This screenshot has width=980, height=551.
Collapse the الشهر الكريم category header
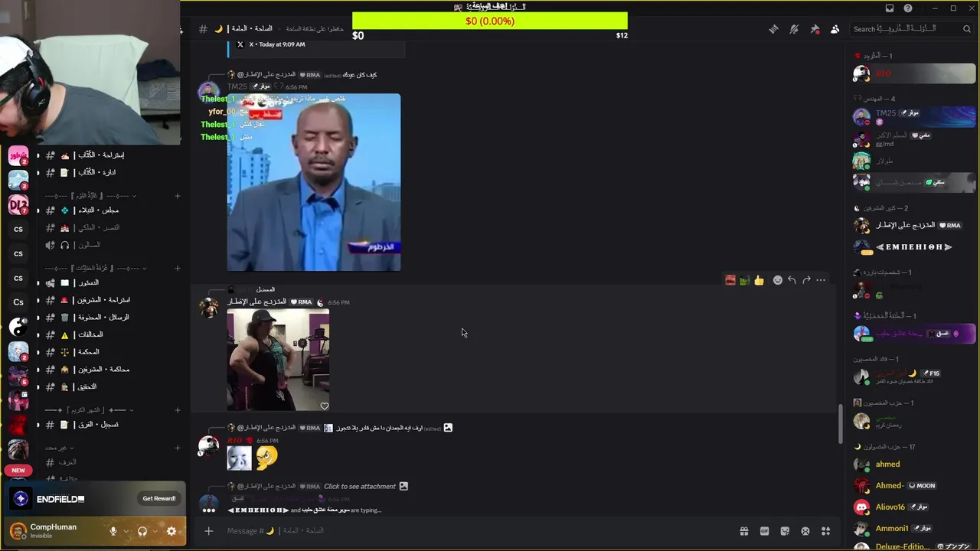coord(90,410)
